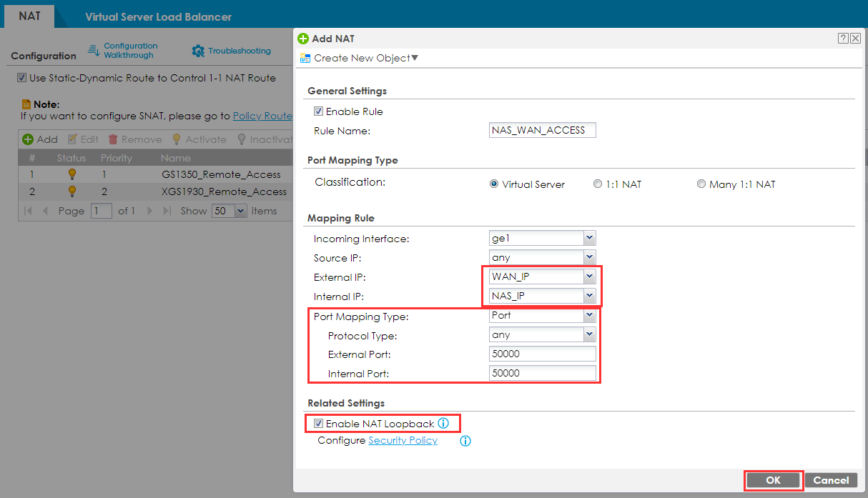Screen dimensions: 868x498
Task: Toggle the Enable Rule checkbox
Action: [318, 111]
